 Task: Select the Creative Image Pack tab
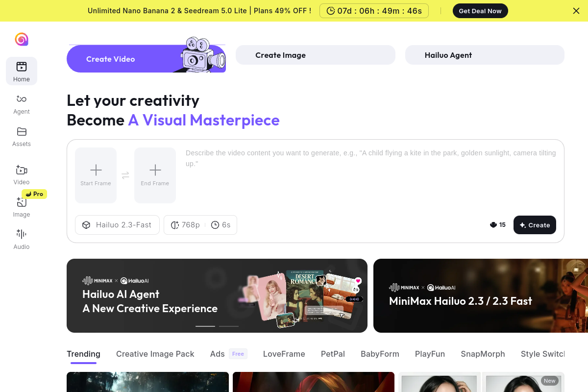[x=155, y=354]
